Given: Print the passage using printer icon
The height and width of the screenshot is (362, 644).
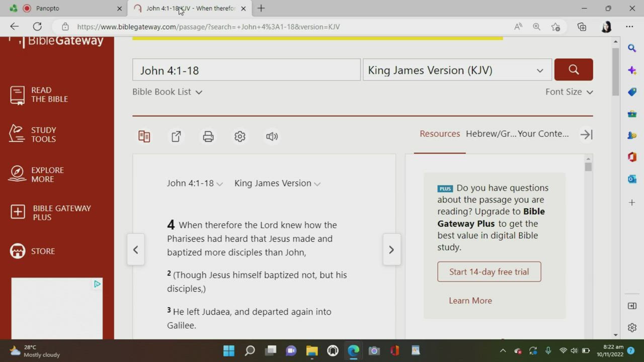Looking at the screenshot, I should coord(208,136).
